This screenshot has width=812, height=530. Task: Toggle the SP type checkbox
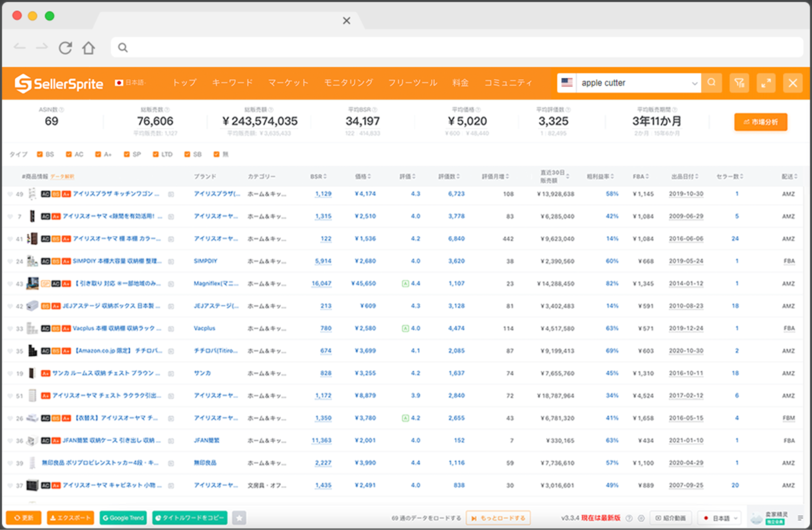[127, 154]
